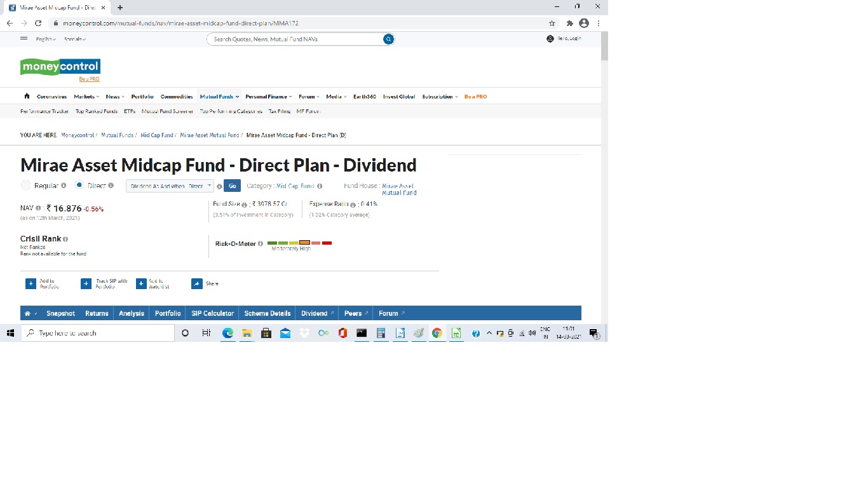
Task: Expand Markets menu
Action: [x=86, y=97]
